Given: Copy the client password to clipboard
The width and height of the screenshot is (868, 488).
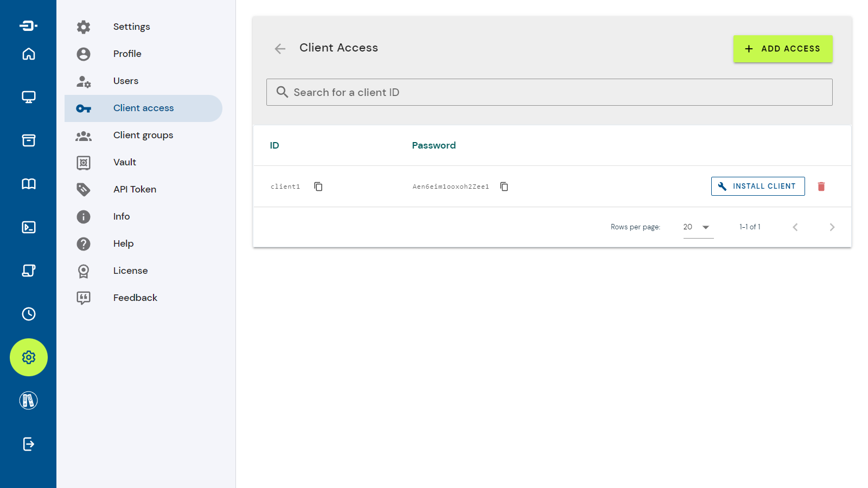Looking at the screenshot, I should click(x=504, y=187).
